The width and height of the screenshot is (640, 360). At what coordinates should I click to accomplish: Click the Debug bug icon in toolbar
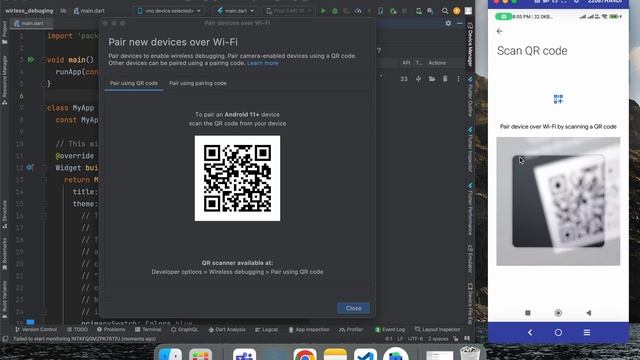tap(335, 11)
